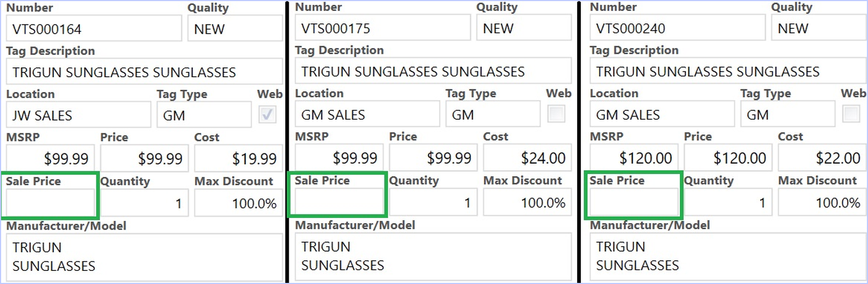Click the Number field containing VTS000175
This screenshot has height=284, width=868.
(383, 28)
